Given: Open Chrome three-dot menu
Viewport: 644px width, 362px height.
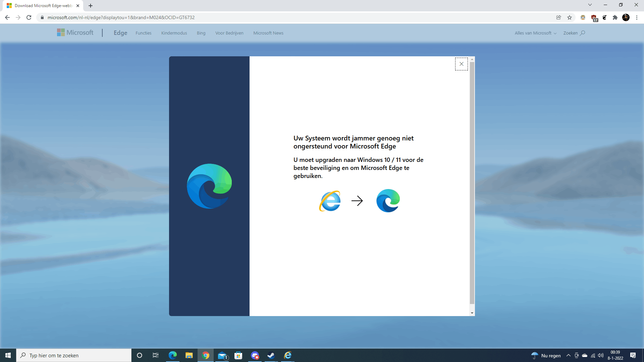Looking at the screenshot, I should coord(637,17).
